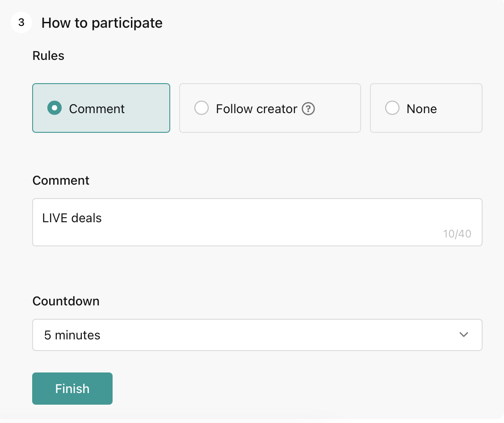Click the help icon beside Follow creator
Image resolution: width=504 pixels, height=423 pixels.
308,109
